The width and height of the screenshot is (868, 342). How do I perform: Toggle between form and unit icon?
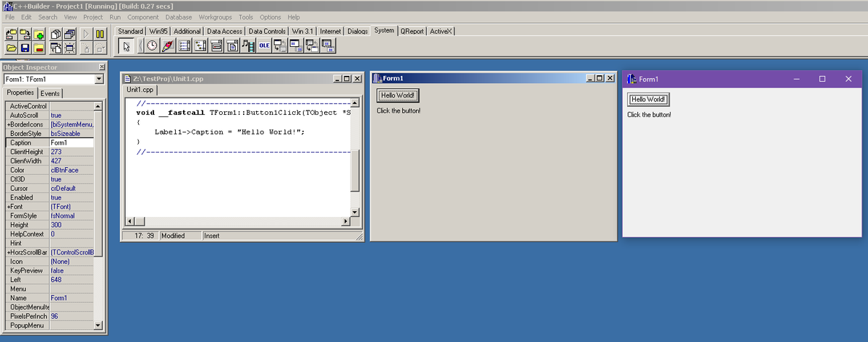(55, 48)
